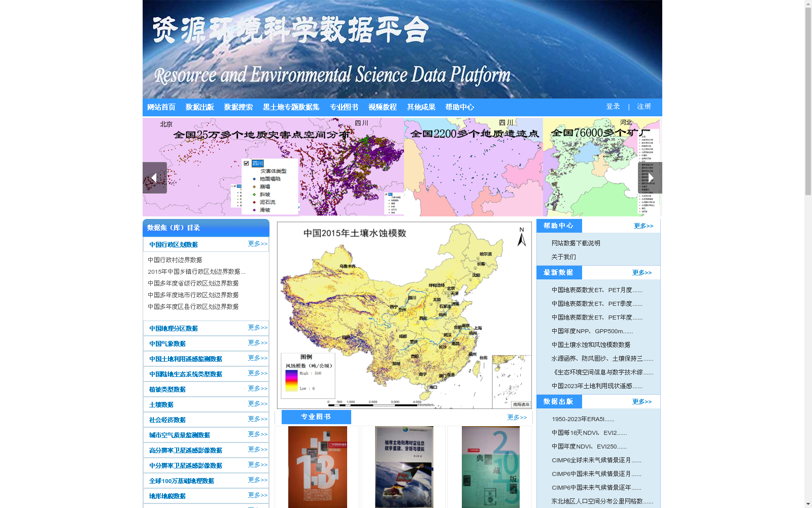Open 中国气象数据 category heading
The width and height of the screenshot is (812, 508).
coord(167,344)
